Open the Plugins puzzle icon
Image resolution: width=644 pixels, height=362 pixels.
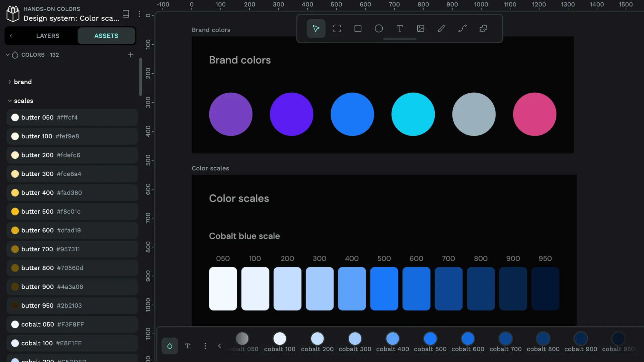pyautogui.click(x=483, y=29)
